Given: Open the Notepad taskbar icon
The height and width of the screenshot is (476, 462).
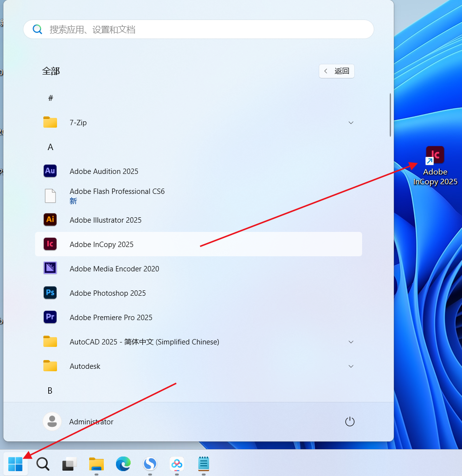Looking at the screenshot, I should click(204, 464).
